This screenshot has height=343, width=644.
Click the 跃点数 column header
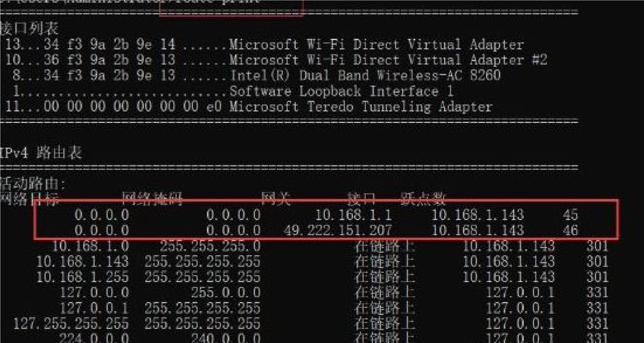(x=423, y=199)
